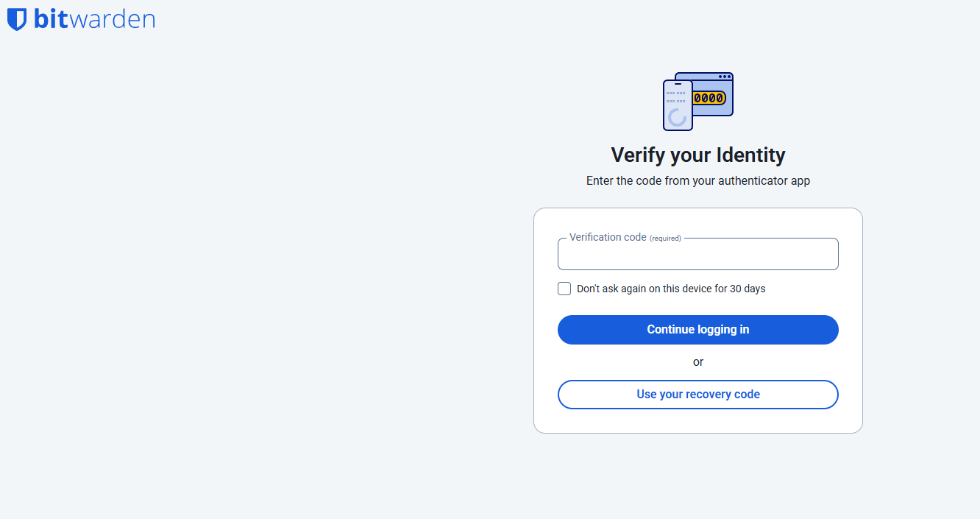Click the Bitwarden shield logo icon

[x=16, y=18]
